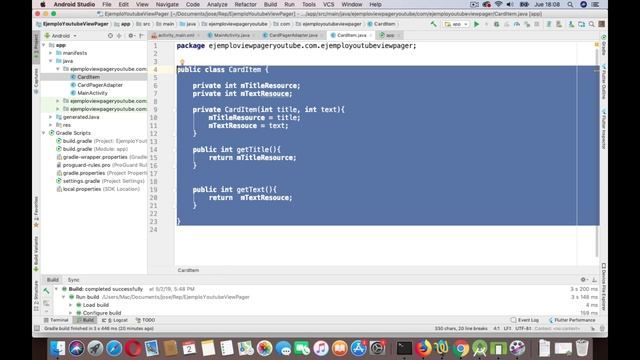Select the Sync tab in the build panel
This screenshot has height=360, width=640.
pos(73,280)
